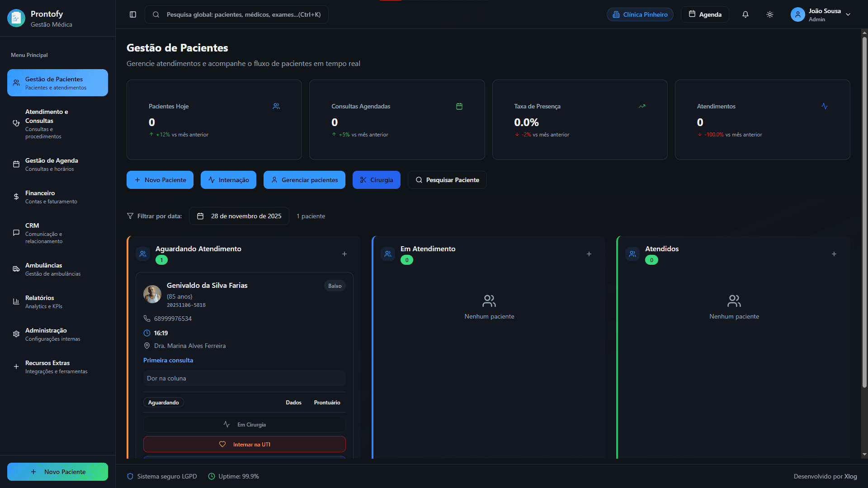Click the filter funnel icon

130,216
